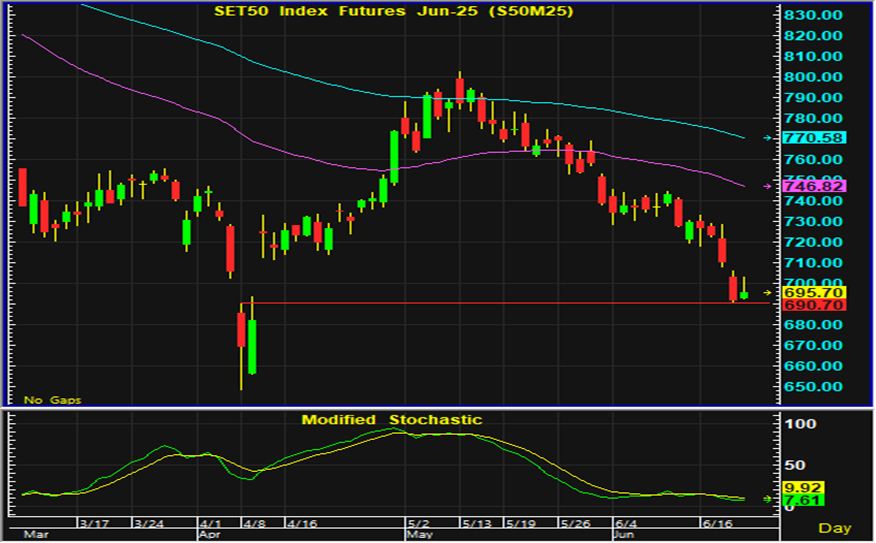Click the 'May' month label
Screen dimensions: 876x543
420,535
